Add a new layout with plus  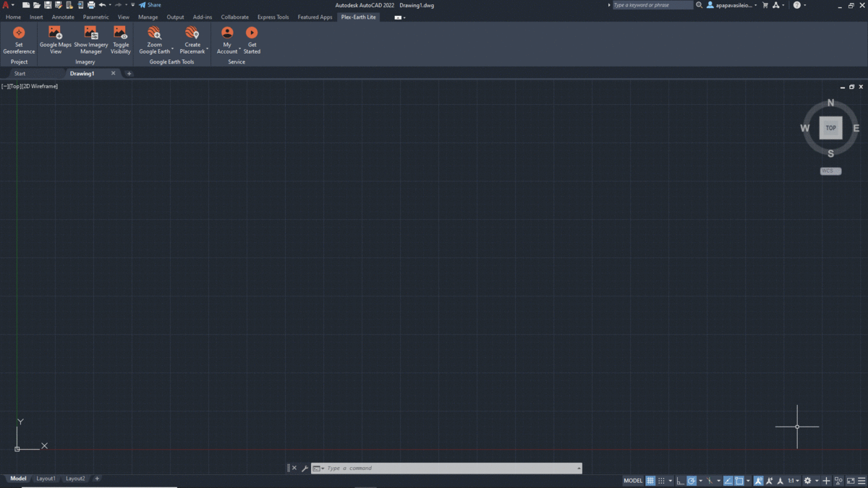97,479
